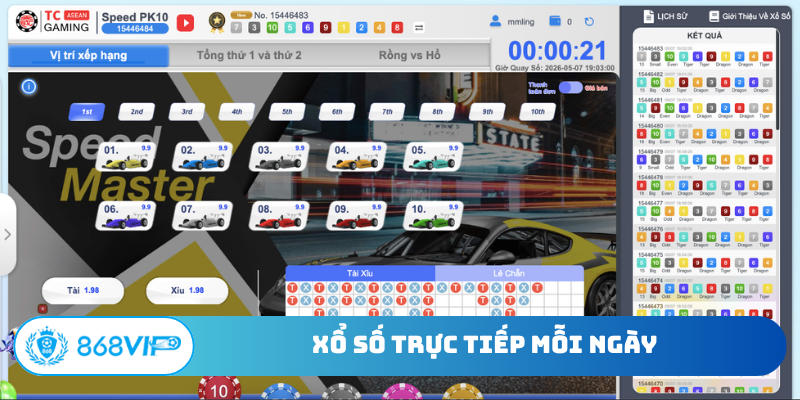Switch trend chart to Lẻ Chẵn
Screen dimensions: 800x400
[509, 273]
